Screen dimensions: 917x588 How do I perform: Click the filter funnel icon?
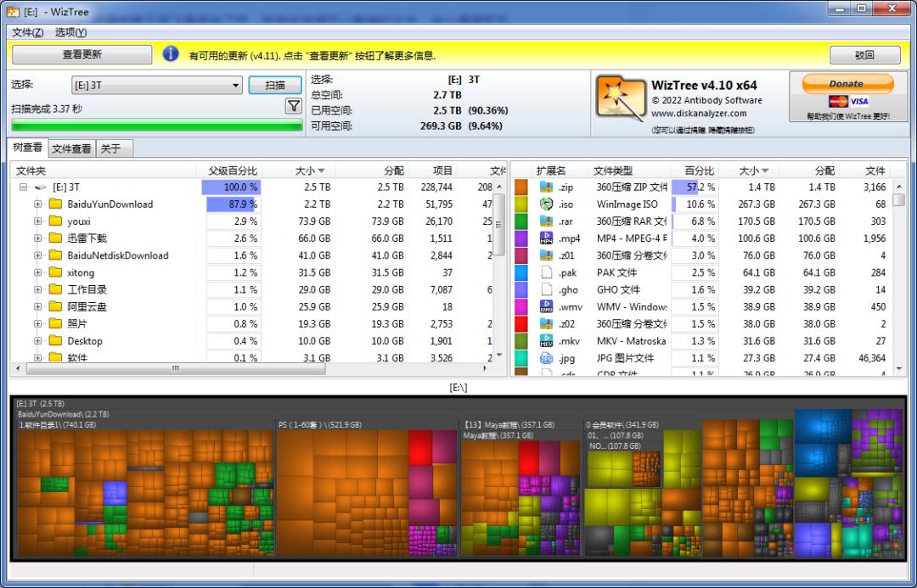(x=294, y=106)
